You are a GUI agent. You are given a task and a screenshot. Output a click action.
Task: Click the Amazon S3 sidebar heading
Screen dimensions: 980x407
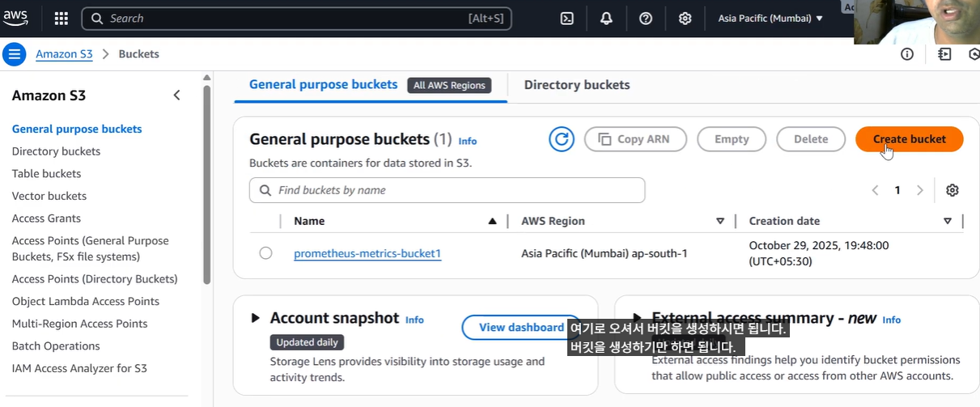click(x=49, y=95)
